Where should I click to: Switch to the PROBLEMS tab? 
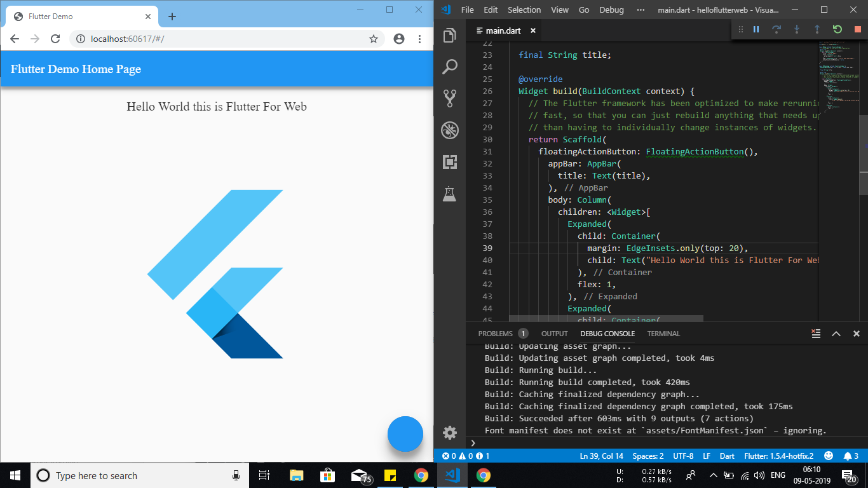click(x=503, y=334)
